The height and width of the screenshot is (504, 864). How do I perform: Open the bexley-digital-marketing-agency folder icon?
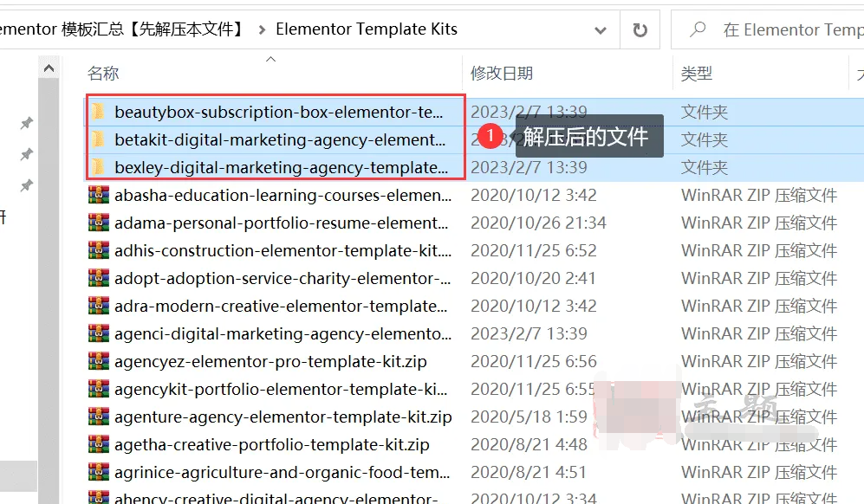pyautogui.click(x=98, y=167)
